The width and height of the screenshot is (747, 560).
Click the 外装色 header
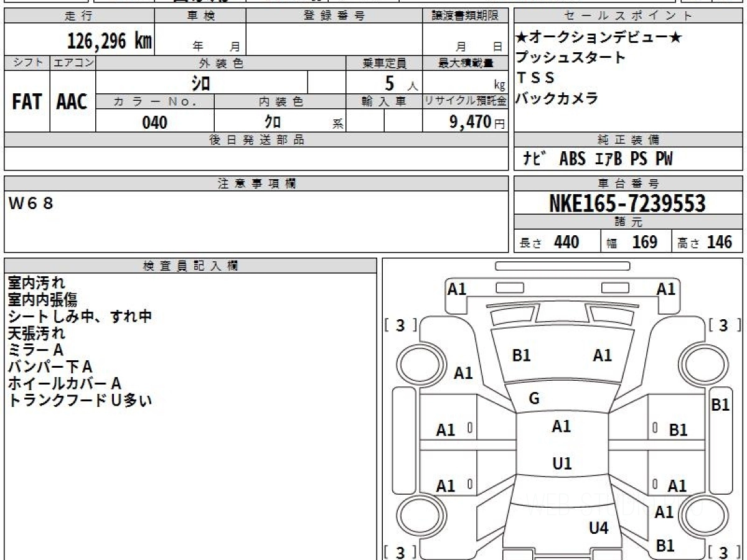(221, 63)
